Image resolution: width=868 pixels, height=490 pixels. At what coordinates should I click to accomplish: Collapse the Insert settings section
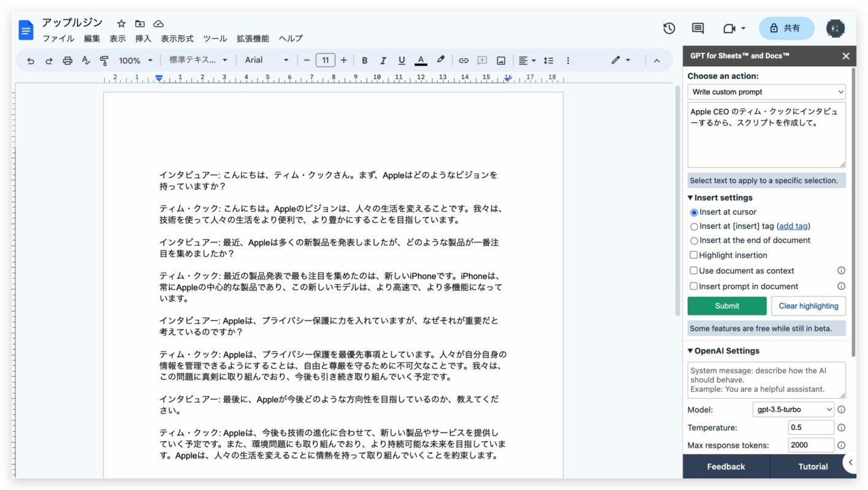click(x=720, y=198)
